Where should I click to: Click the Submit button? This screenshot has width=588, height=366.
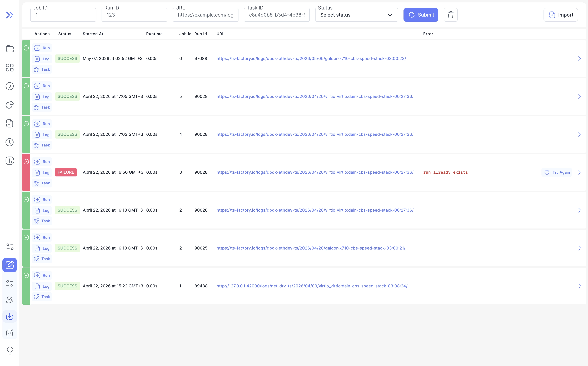pyautogui.click(x=421, y=15)
